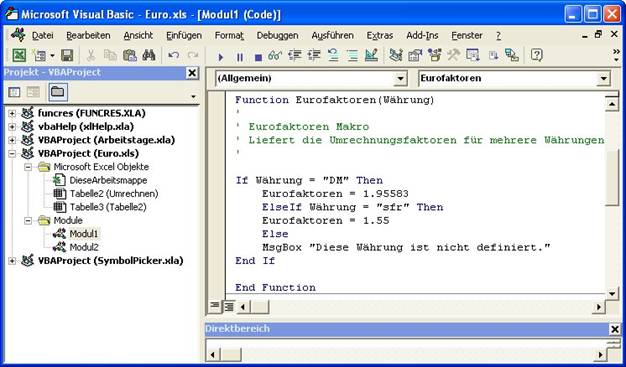
Task: Switch to Procedure View at code window bottom
Action: (215, 306)
